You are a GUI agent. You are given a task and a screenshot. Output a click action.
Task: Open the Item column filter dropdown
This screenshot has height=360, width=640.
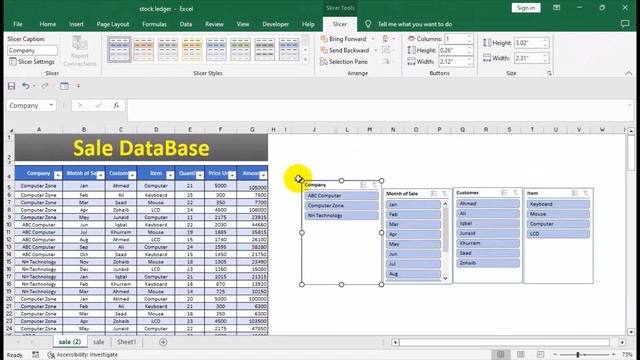coord(170,175)
